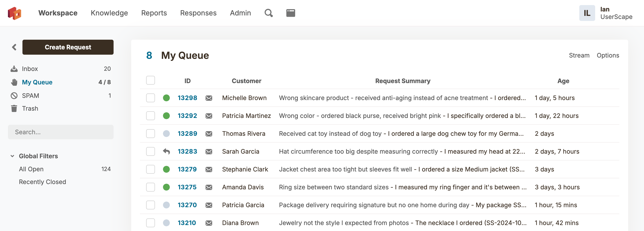Click the Inbox tray icon
The height and width of the screenshot is (231, 644).
tap(14, 69)
